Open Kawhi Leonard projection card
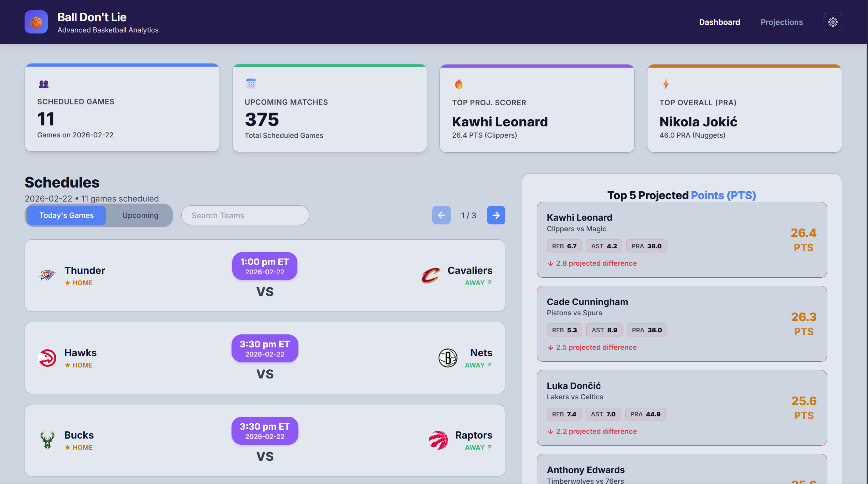Image resolution: width=868 pixels, height=484 pixels. tap(681, 240)
